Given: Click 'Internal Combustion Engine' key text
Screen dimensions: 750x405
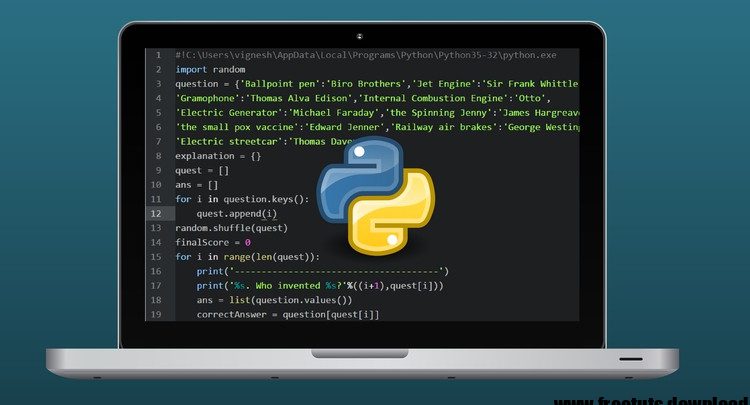Looking at the screenshot, I should 433,98.
